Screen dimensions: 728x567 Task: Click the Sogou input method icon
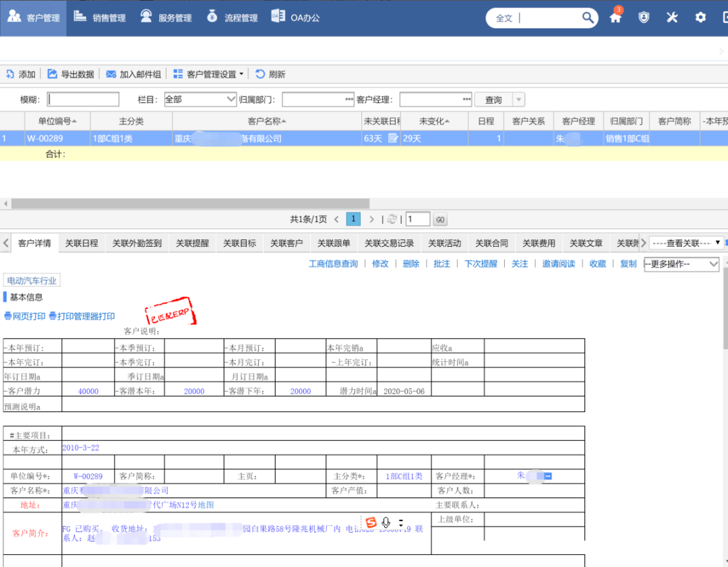371,523
